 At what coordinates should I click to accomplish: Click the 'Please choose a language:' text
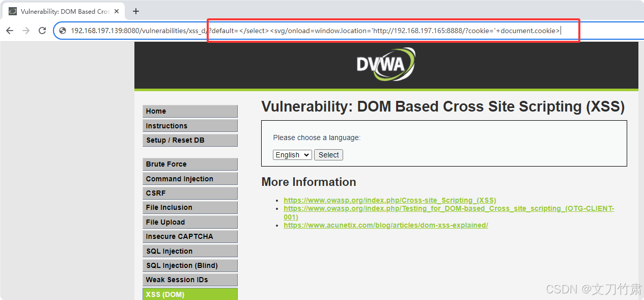[317, 138]
